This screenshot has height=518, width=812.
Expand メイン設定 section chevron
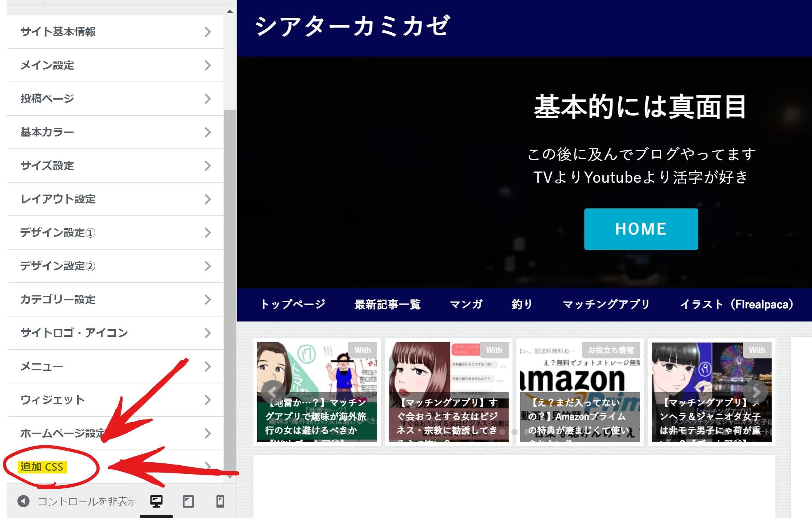click(x=208, y=65)
